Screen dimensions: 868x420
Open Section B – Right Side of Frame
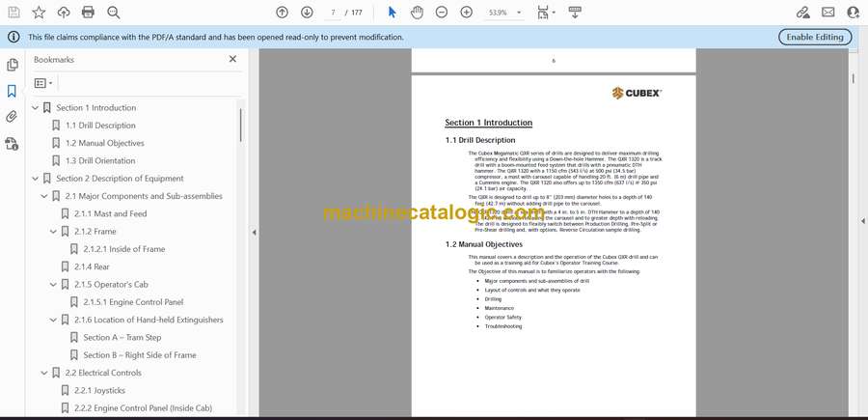(140, 355)
